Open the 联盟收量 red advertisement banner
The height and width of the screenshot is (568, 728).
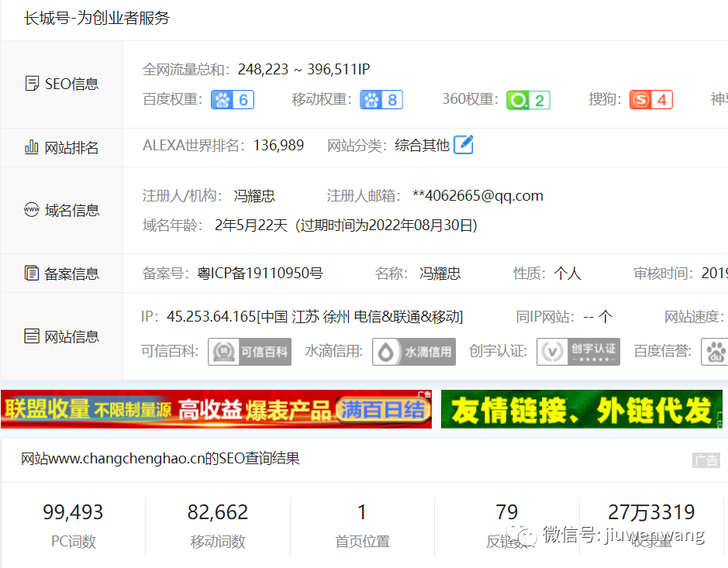pyautogui.click(x=216, y=409)
